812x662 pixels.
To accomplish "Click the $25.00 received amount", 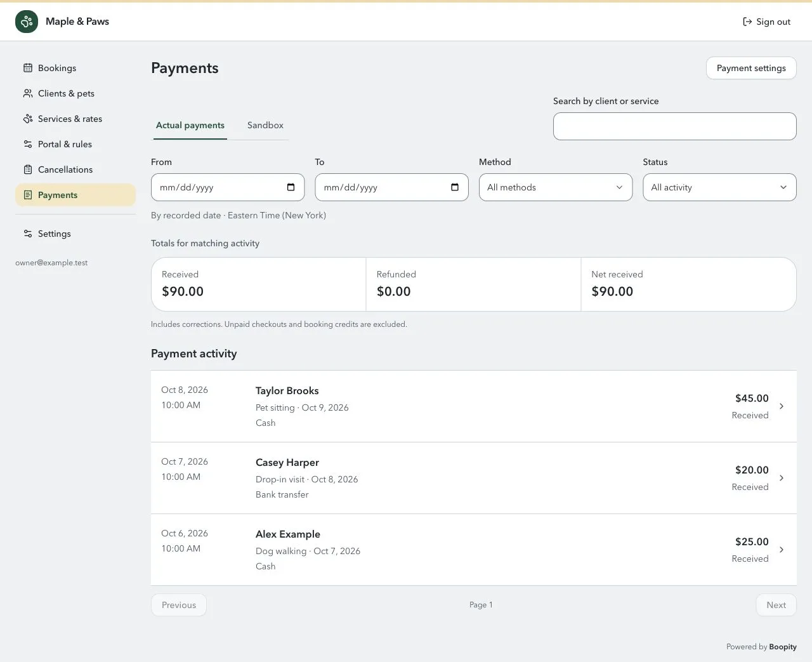I will point(752,542).
